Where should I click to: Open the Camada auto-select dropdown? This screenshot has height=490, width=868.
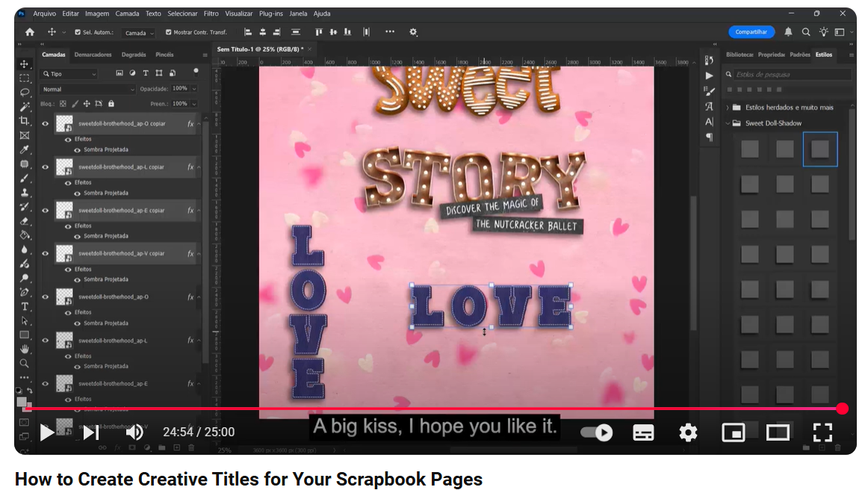point(138,33)
